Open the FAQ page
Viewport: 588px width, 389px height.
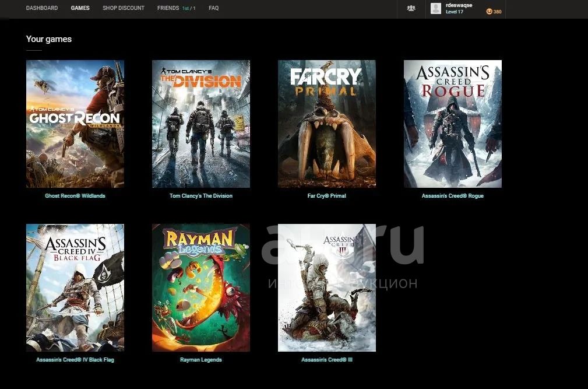click(214, 8)
